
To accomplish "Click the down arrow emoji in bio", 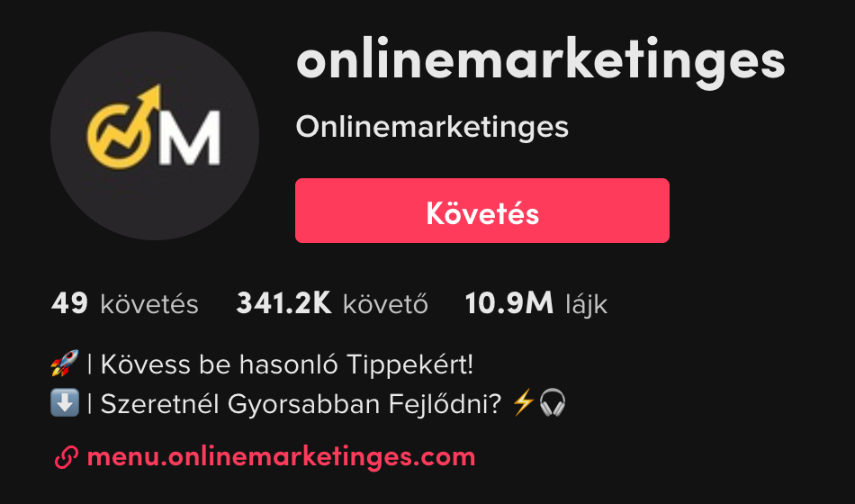I will [65, 402].
